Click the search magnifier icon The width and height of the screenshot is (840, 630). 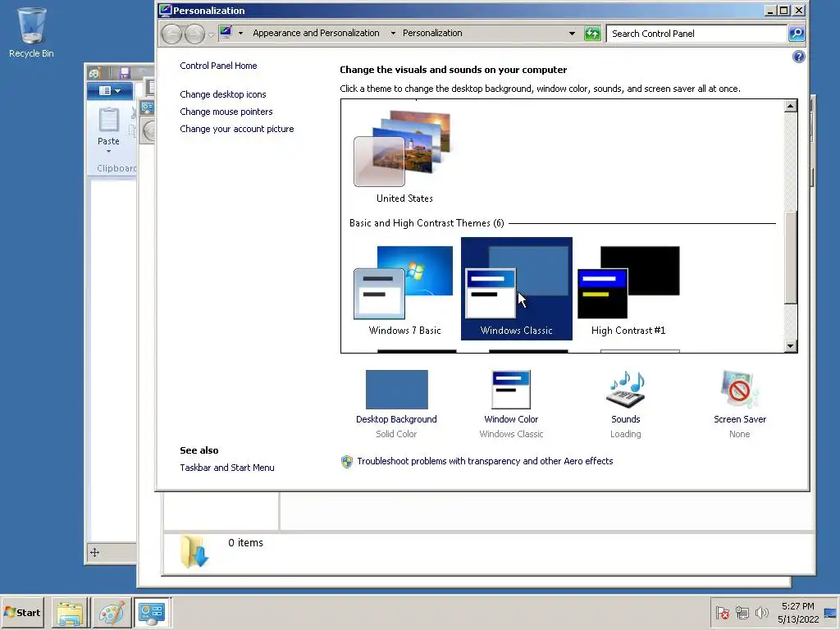797,33
